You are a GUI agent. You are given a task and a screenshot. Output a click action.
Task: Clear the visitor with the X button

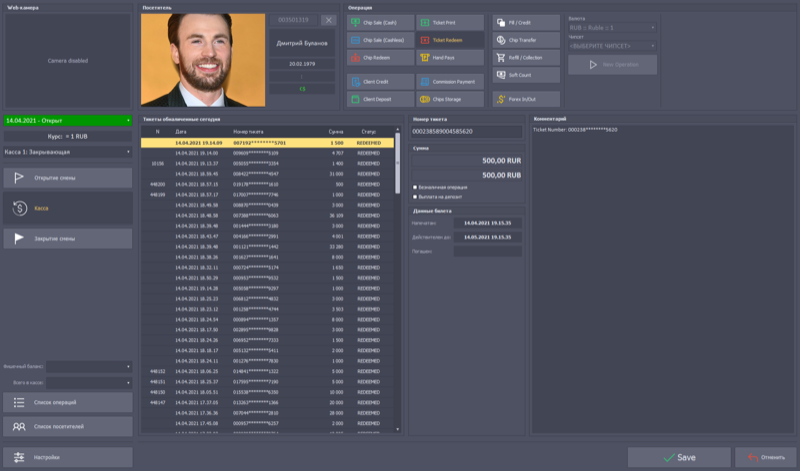328,20
